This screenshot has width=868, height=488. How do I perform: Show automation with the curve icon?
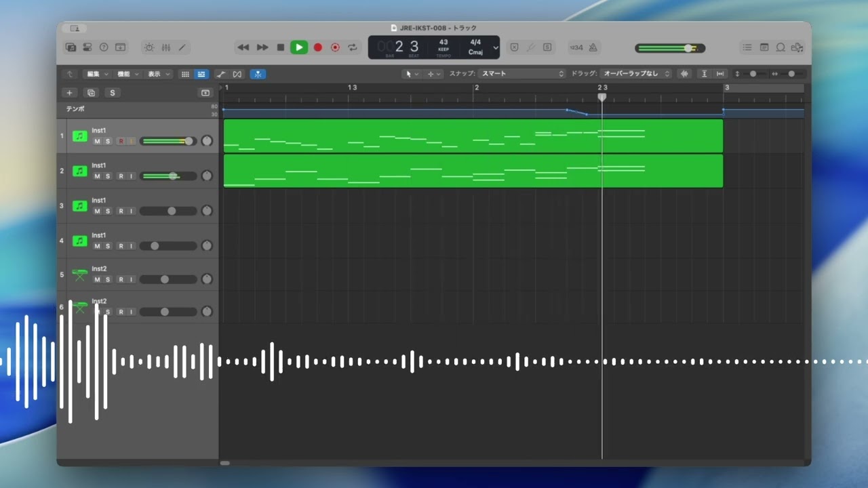click(x=221, y=74)
